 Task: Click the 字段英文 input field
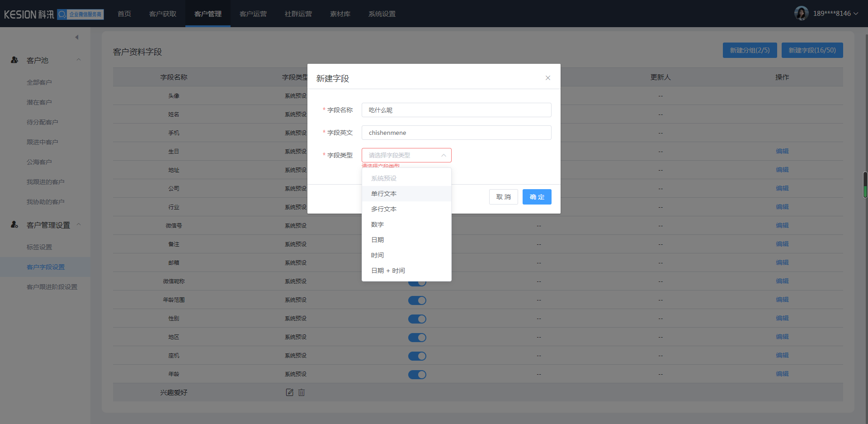tap(456, 133)
